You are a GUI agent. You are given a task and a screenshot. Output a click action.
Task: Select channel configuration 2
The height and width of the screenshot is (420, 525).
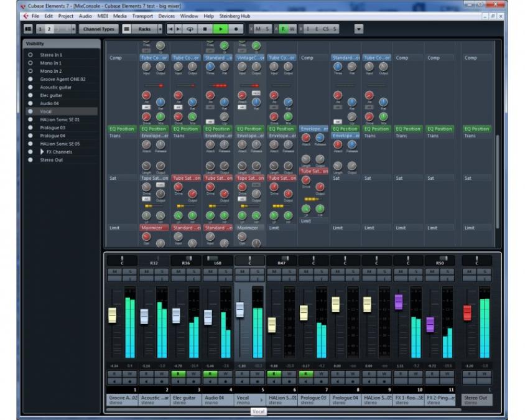[49, 29]
